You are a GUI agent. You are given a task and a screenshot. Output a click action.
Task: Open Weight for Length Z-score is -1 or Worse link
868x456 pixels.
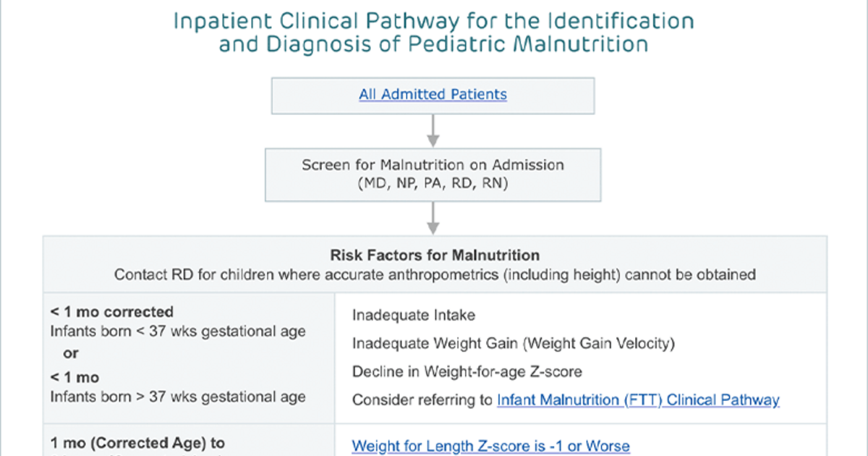pos(490,446)
